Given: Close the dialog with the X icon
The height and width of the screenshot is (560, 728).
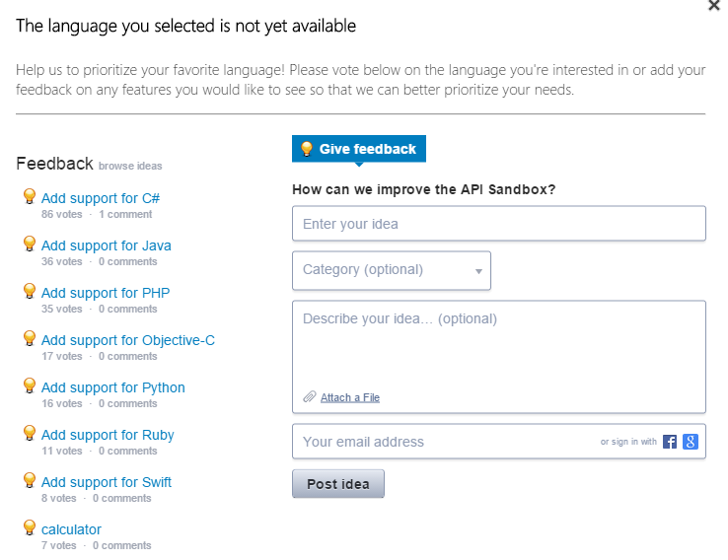Looking at the screenshot, I should point(714,5).
